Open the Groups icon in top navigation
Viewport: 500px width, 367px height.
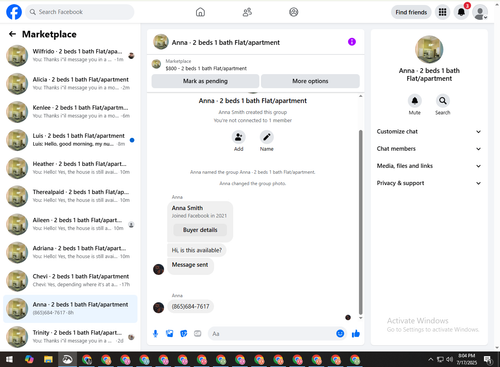[x=294, y=12]
